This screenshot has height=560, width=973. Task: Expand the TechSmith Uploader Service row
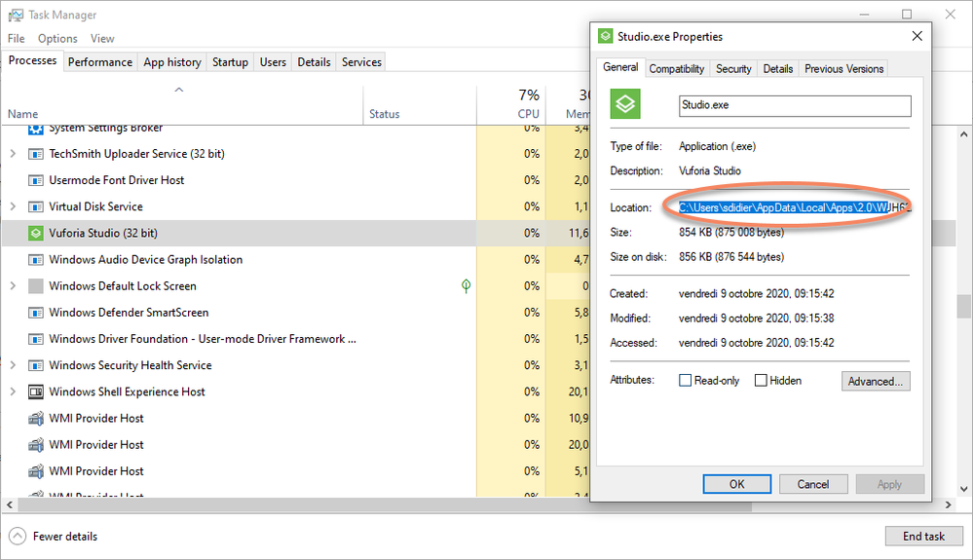pyautogui.click(x=13, y=154)
